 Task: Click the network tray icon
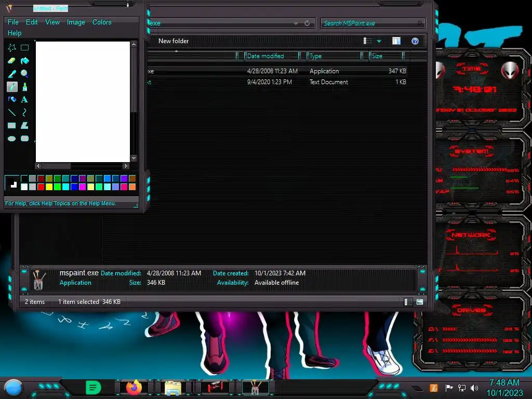tap(461, 388)
